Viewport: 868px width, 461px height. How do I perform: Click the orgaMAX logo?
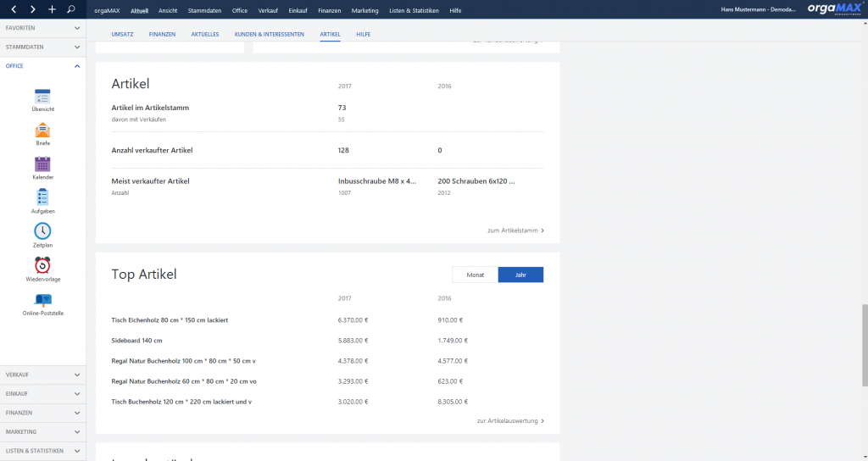tap(835, 8)
